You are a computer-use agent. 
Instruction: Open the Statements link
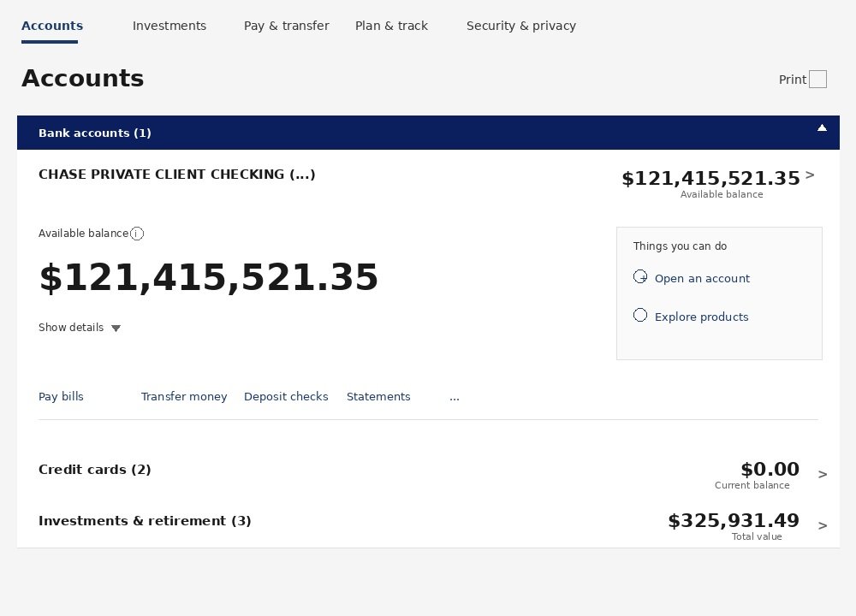pos(378,397)
